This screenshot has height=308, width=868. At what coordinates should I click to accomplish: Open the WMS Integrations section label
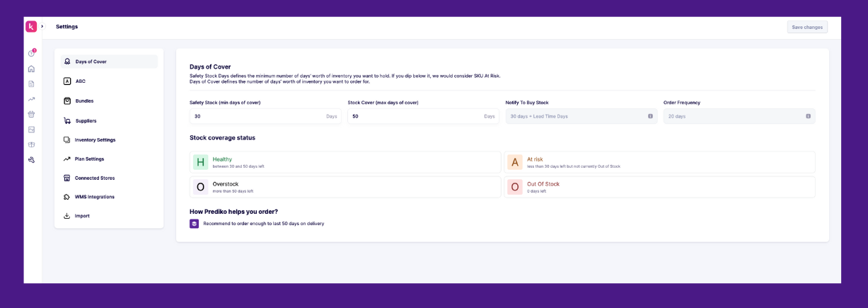point(95,197)
